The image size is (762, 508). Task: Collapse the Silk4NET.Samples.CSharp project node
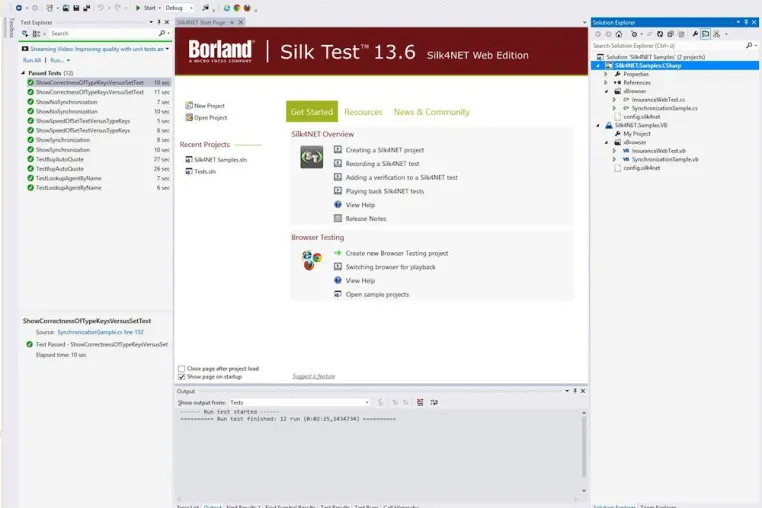click(598, 66)
